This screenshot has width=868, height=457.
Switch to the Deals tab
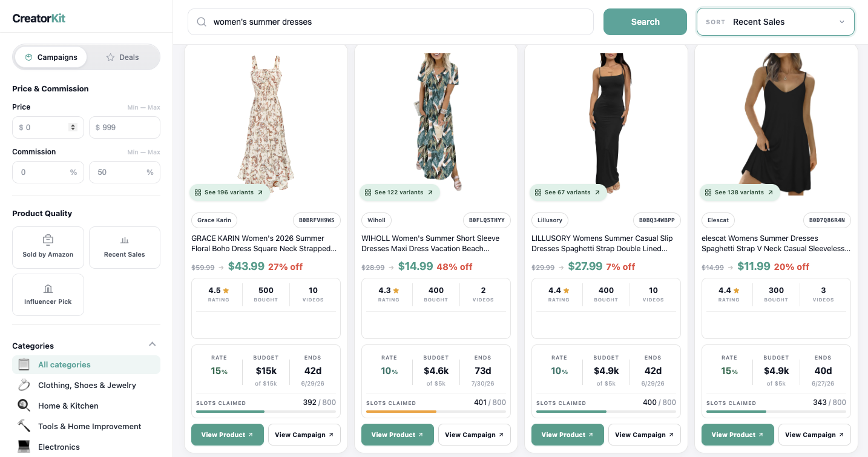pos(123,57)
